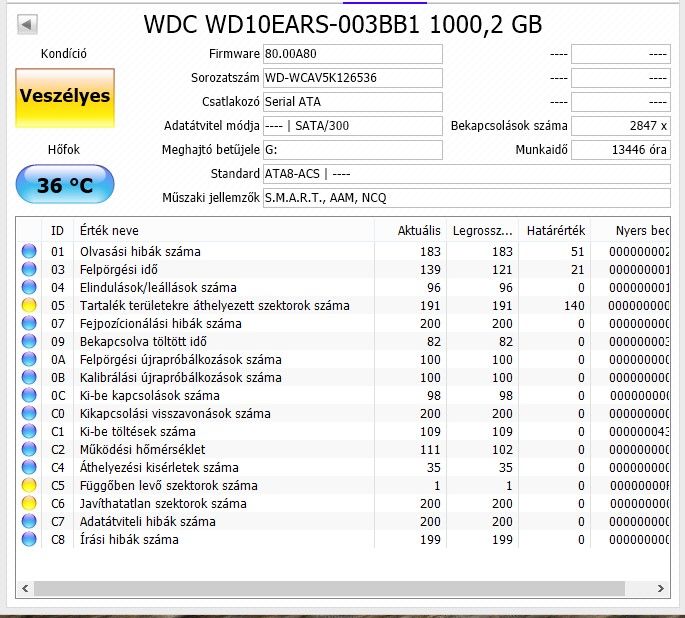Select the Firmware field 80.00A80
Image resolution: width=685 pixels, height=618 pixels.
click(353, 54)
